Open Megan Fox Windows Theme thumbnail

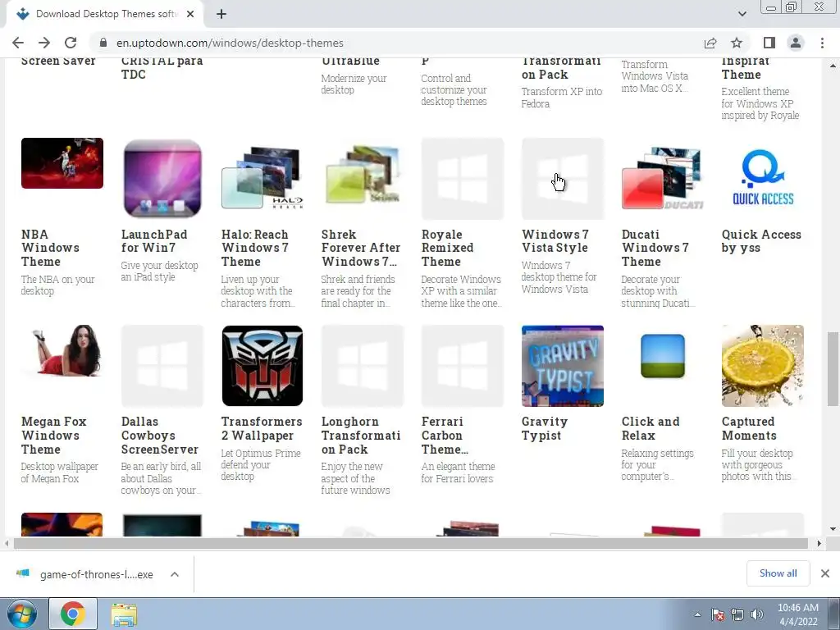click(x=62, y=349)
